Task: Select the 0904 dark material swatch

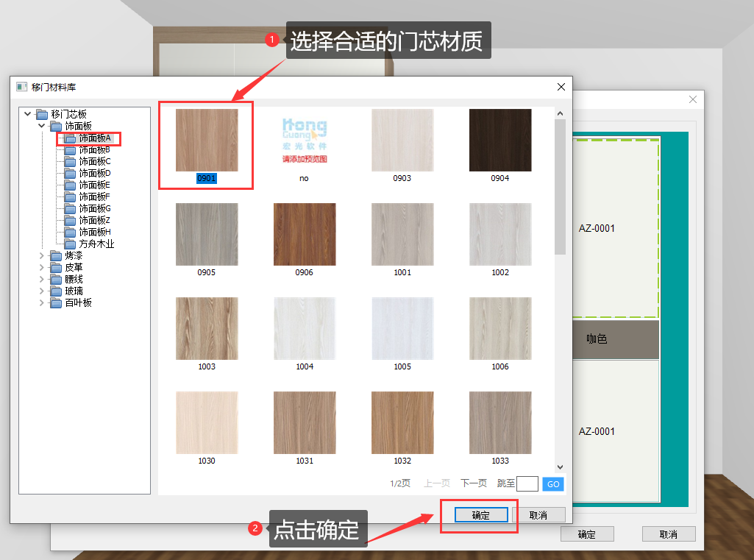Action: [500, 140]
